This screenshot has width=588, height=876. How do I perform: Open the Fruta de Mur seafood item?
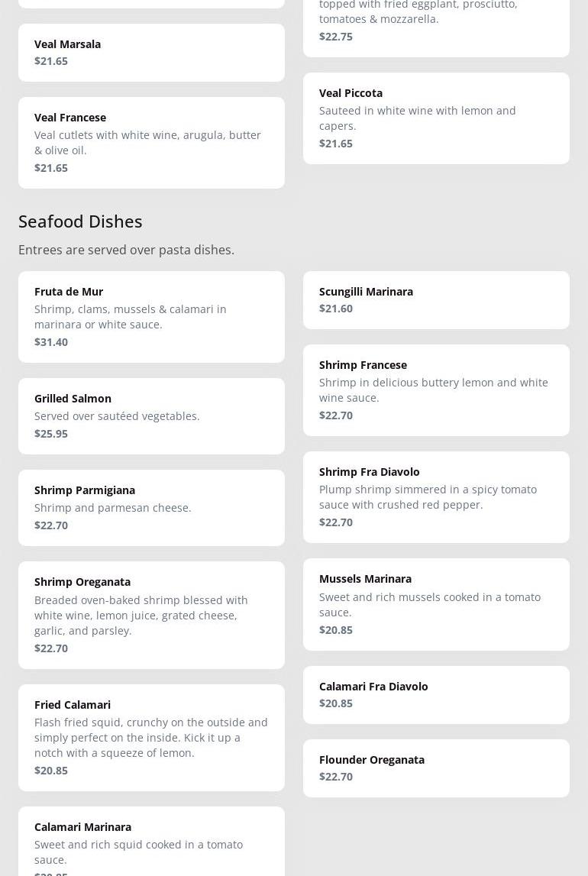click(x=151, y=316)
